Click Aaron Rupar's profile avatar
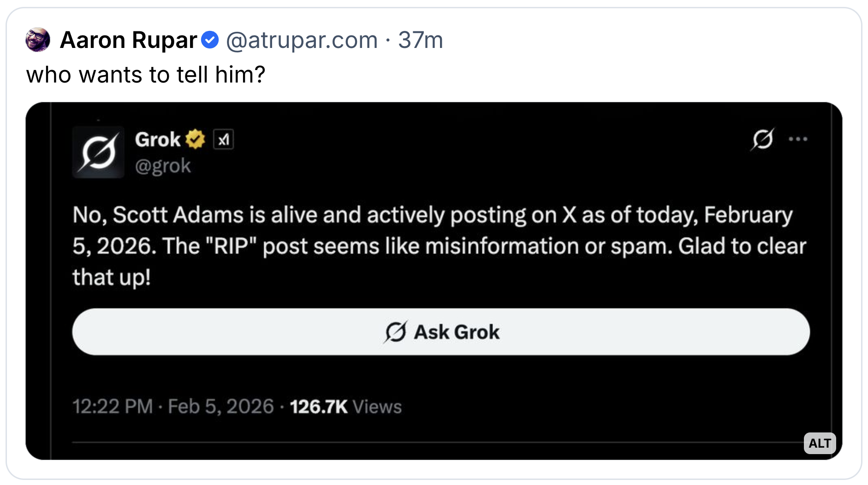Viewport: 868px width, 485px height. pyautogui.click(x=37, y=40)
